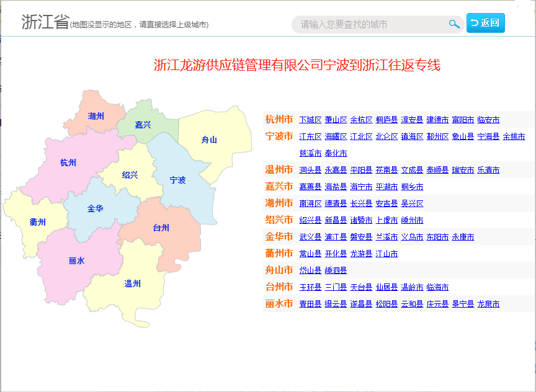This screenshot has height=392, width=536.
Task: Click the 海宁市 link
Action: 361,187
